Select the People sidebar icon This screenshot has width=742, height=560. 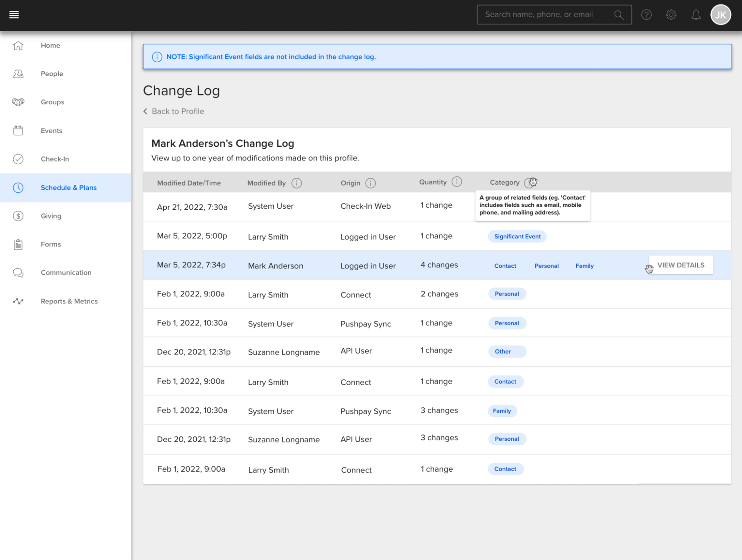tap(18, 74)
